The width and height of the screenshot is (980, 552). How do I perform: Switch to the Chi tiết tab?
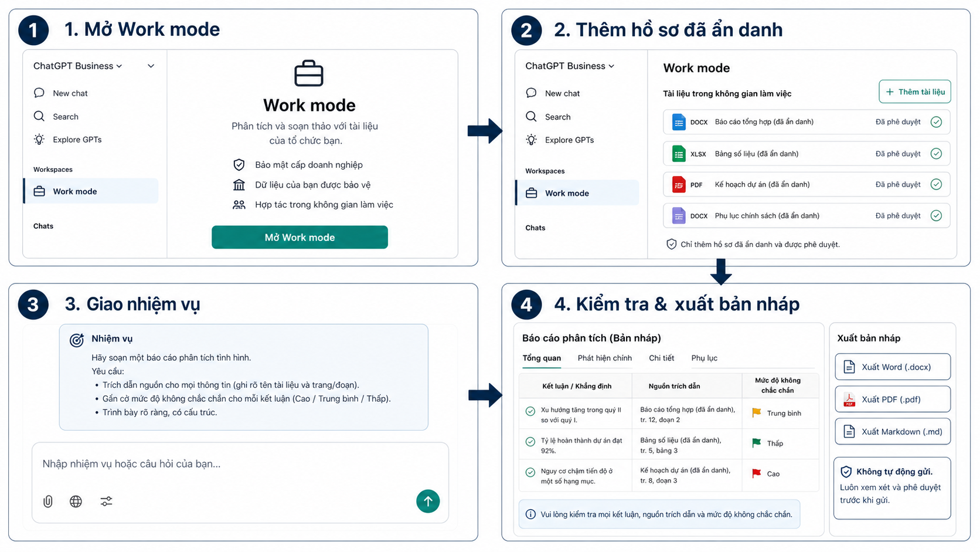tap(661, 358)
